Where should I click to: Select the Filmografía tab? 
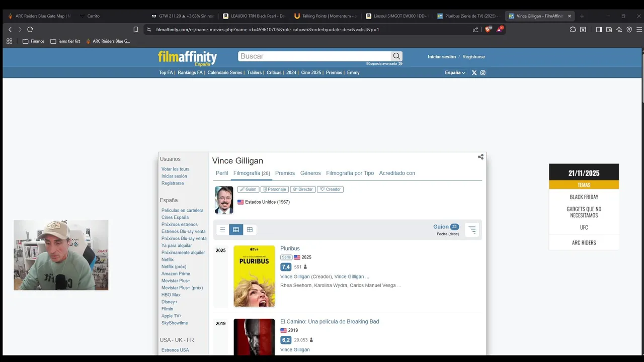tap(252, 173)
